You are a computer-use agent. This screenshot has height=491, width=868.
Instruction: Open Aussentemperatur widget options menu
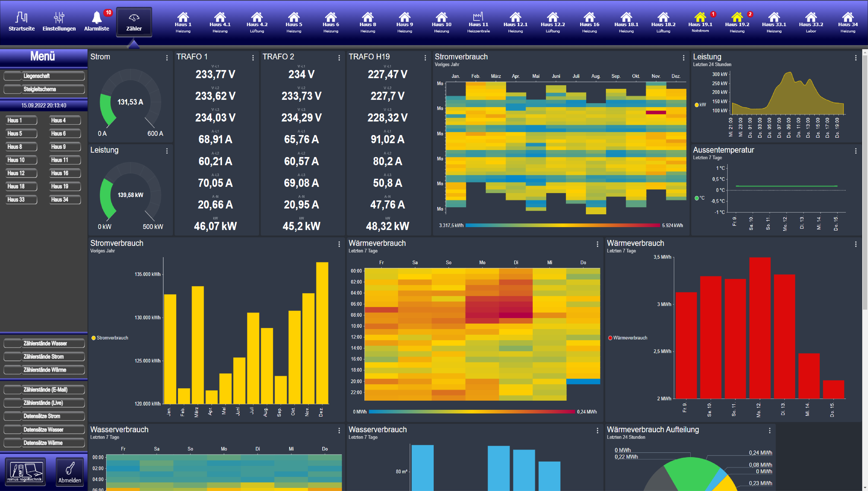tap(855, 151)
